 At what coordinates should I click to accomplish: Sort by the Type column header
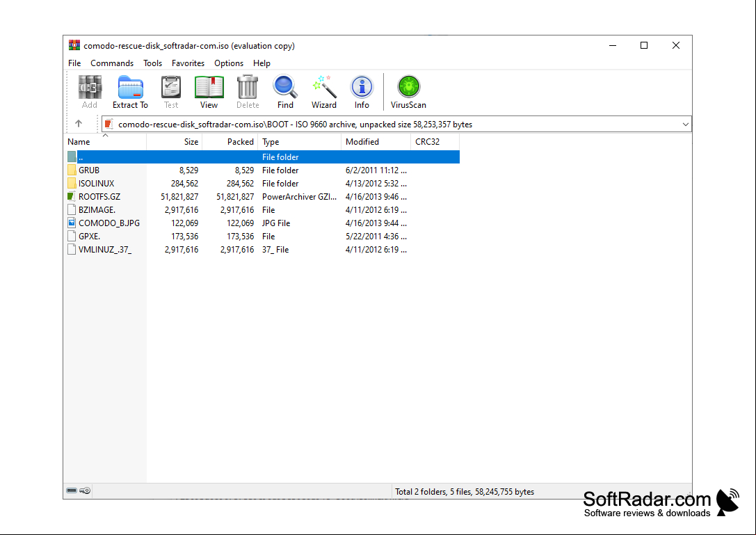click(x=300, y=142)
